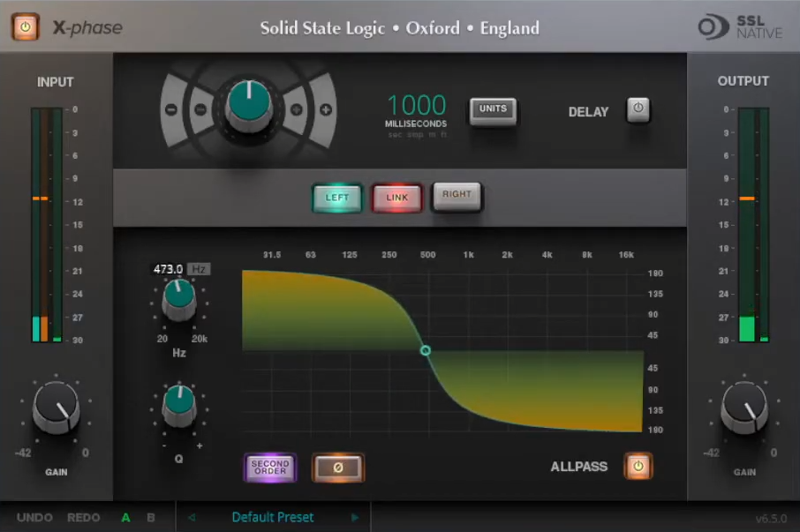Select the RIGHT channel tab
Image resolution: width=800 pixels, height=532 pixels.
point(457,198)
